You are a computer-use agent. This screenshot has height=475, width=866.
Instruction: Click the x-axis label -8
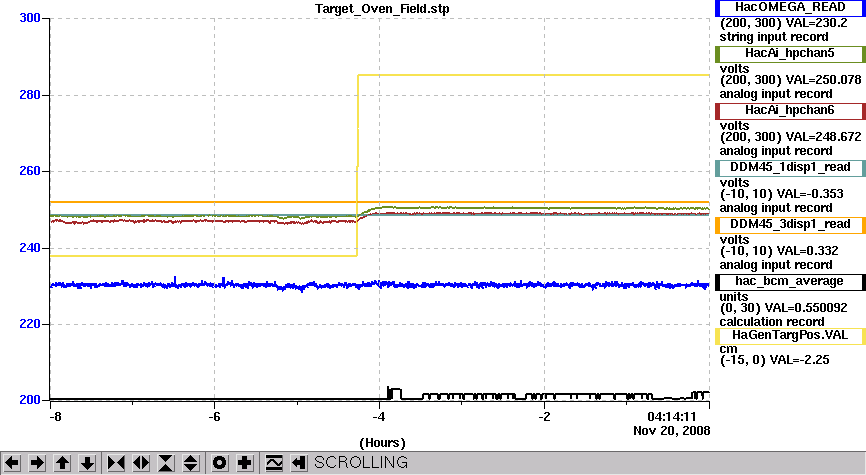point(54,416)
